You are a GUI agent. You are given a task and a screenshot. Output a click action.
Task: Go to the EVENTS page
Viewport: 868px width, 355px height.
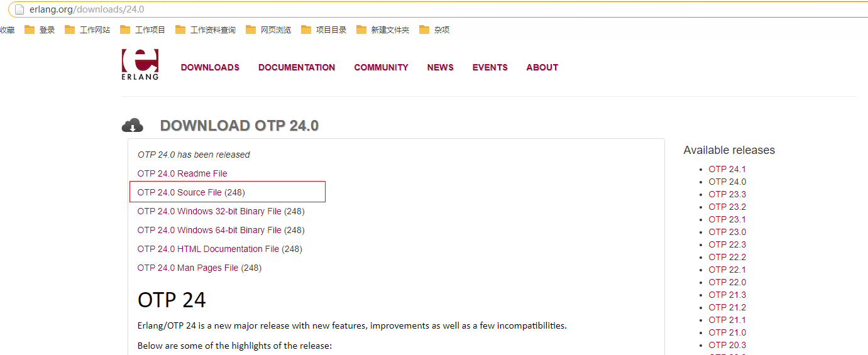coord(490,67)
